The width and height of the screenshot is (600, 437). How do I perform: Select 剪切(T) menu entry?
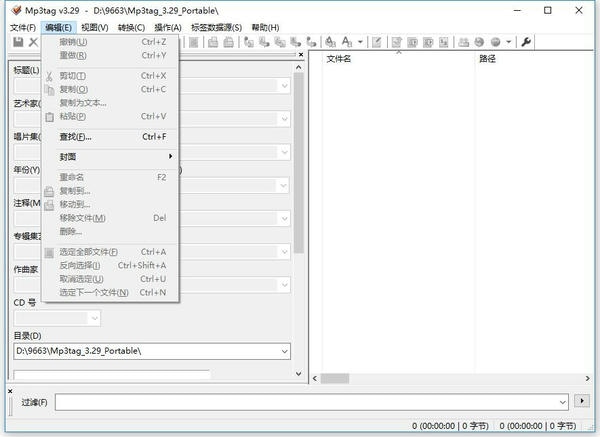(110, 76)
